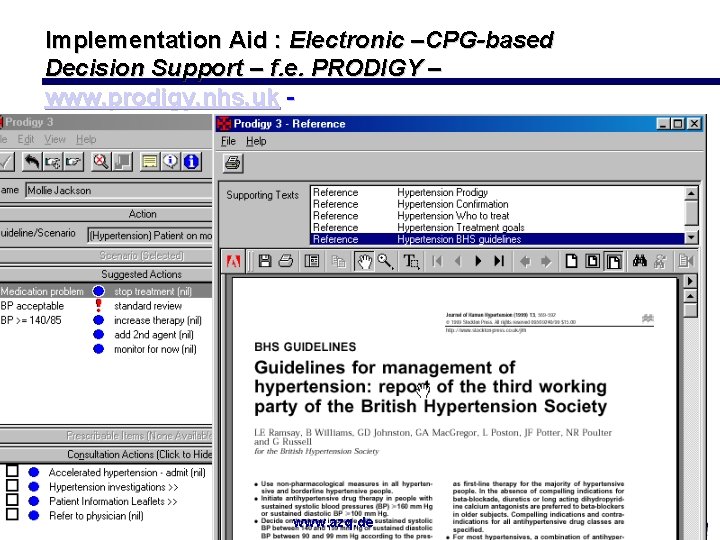The width and height of the screenshot is (720, 540).
Task: Select the monitor for now blue circle
Action: pyautogui.click(x=99, y=349)
